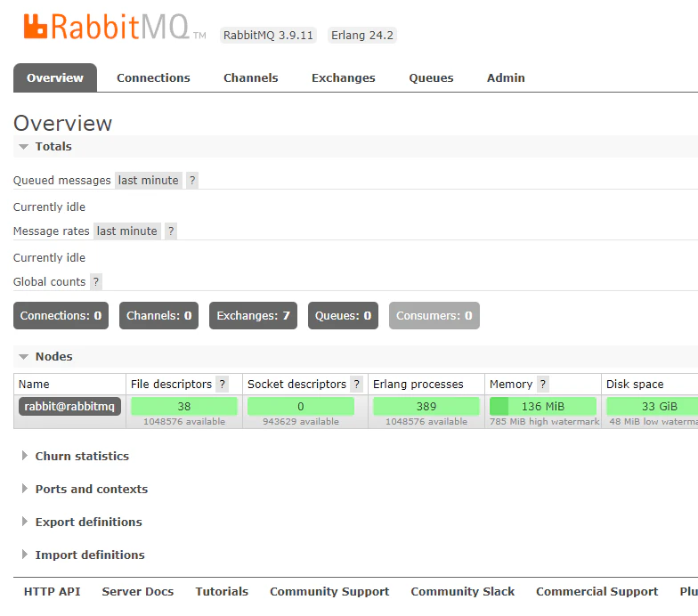Open Server Docs footer link

coord(137,591)
